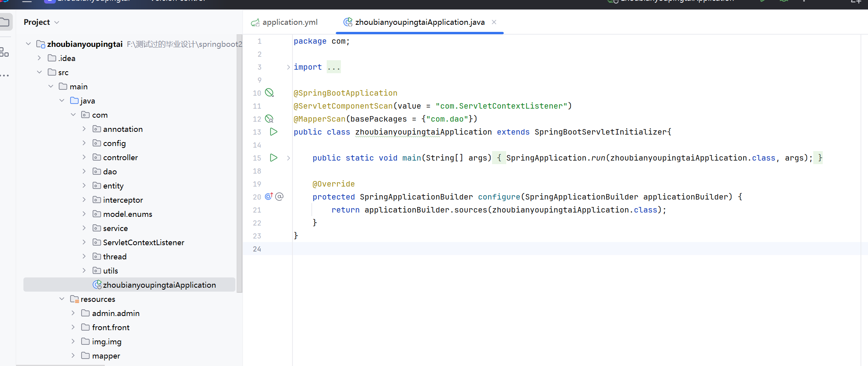Click the folded import ellipsis placeholder
The image size is (868, 366).
334,67
